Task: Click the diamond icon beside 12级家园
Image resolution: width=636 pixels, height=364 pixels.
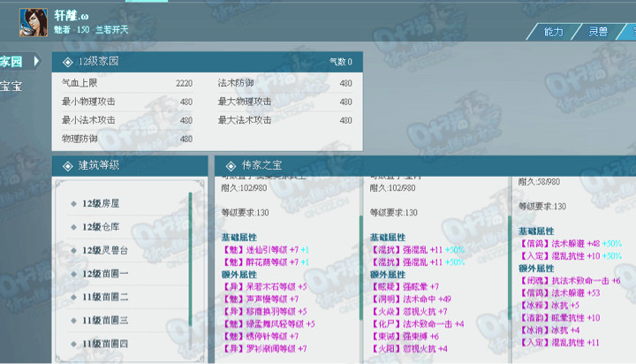Action: [68, 62]
